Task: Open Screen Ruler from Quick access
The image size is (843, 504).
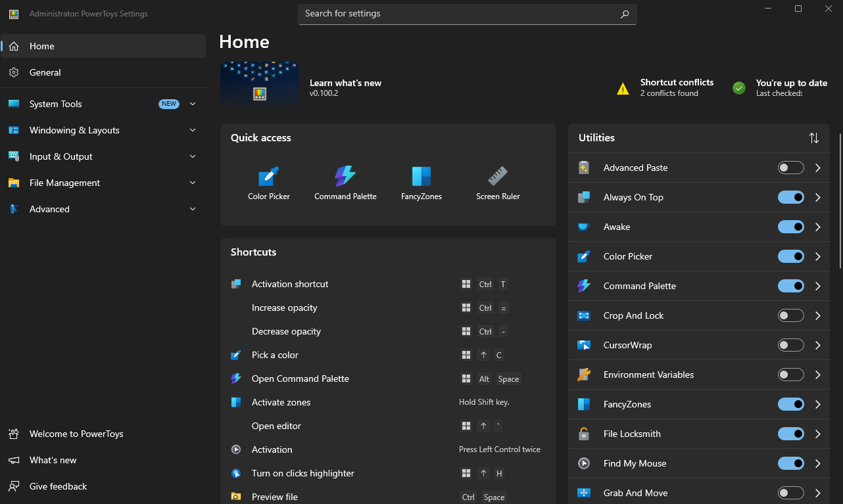Action: coord(498,183)
